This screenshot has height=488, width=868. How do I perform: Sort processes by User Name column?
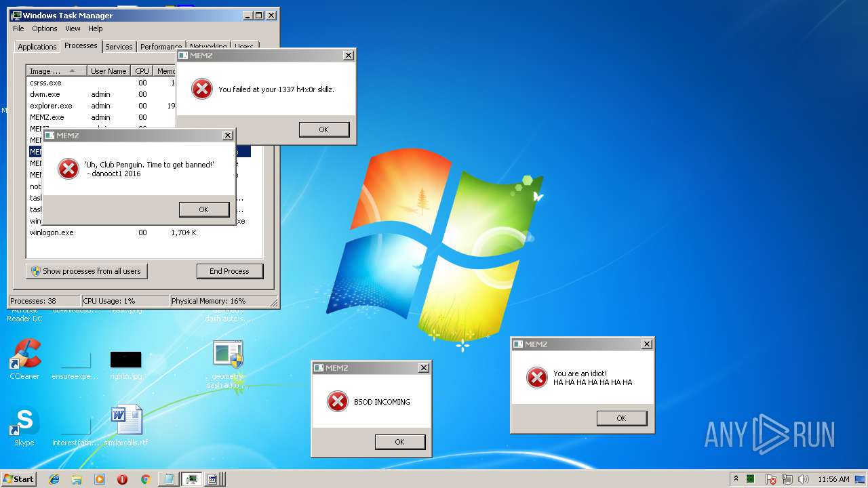(x=108, y=71)
